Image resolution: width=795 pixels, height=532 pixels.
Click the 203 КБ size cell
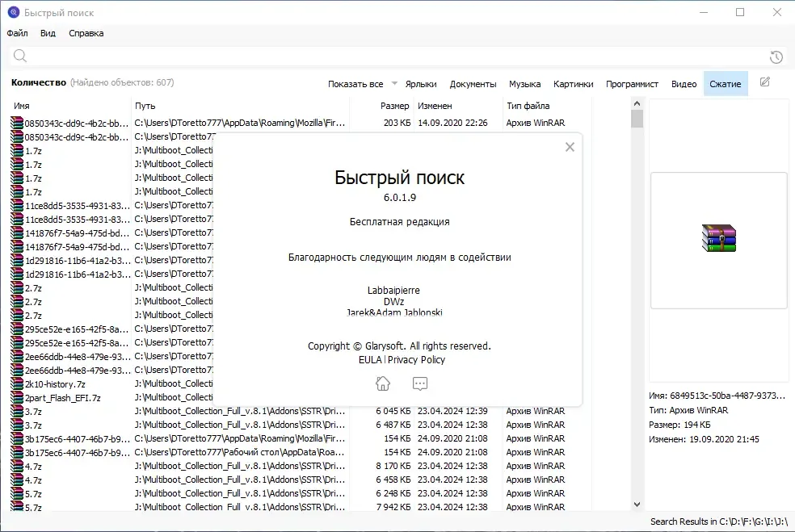click(397, 123)
